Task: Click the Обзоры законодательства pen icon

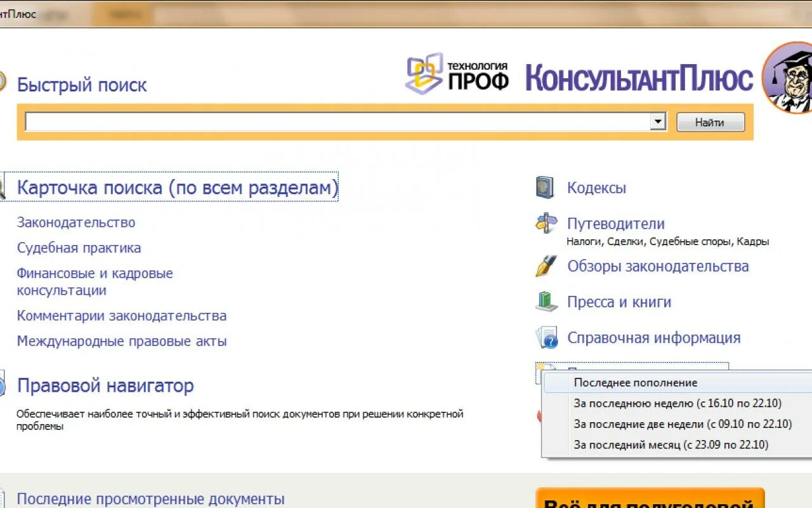Action: 546,266
